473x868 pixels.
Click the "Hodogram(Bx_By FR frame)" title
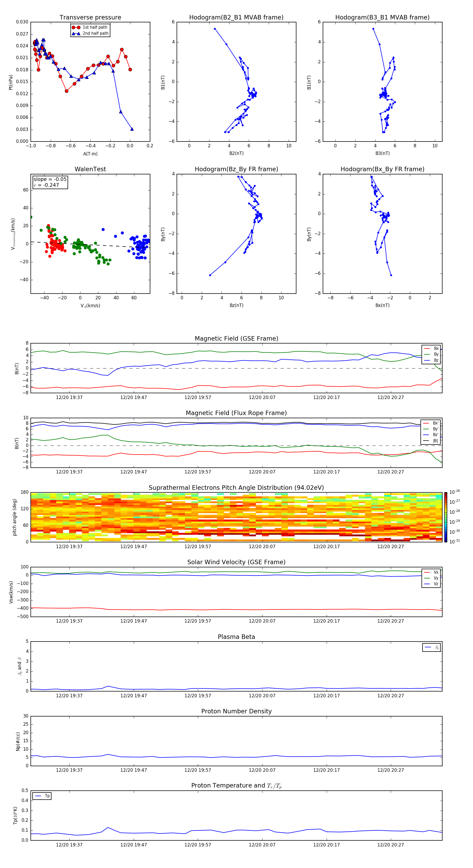[382, 169]
